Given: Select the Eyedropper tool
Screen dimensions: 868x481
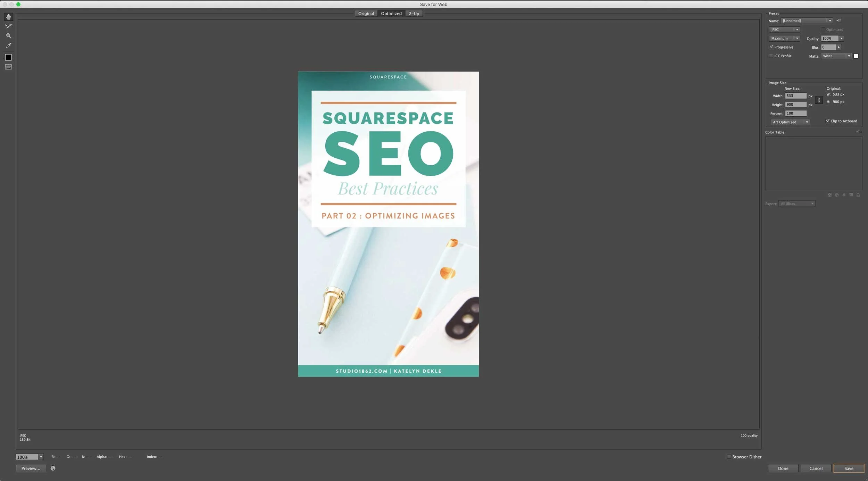Looking at the screenshot, I should (x=8, y=45).
